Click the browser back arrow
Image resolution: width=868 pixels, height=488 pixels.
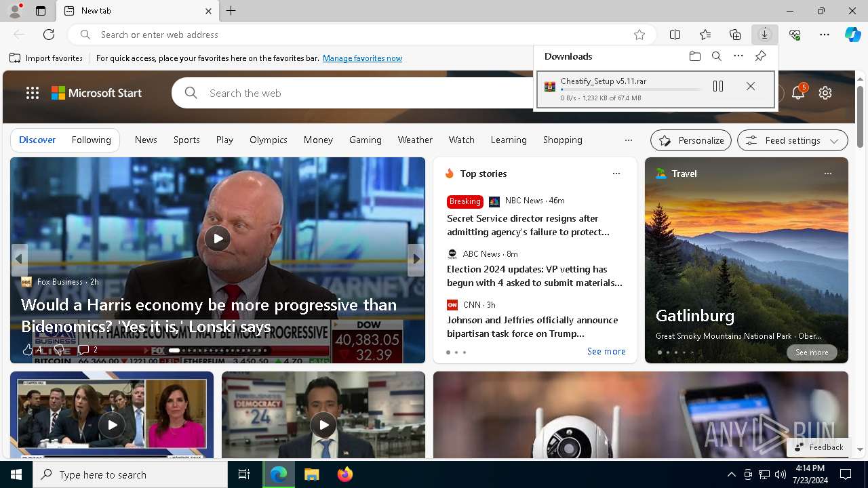coord(19,35)
